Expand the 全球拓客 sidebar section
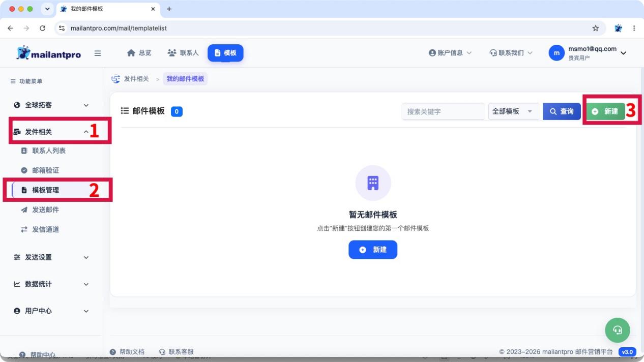The image size is (644, 362). pyautogui.click(x=52, y=105)
